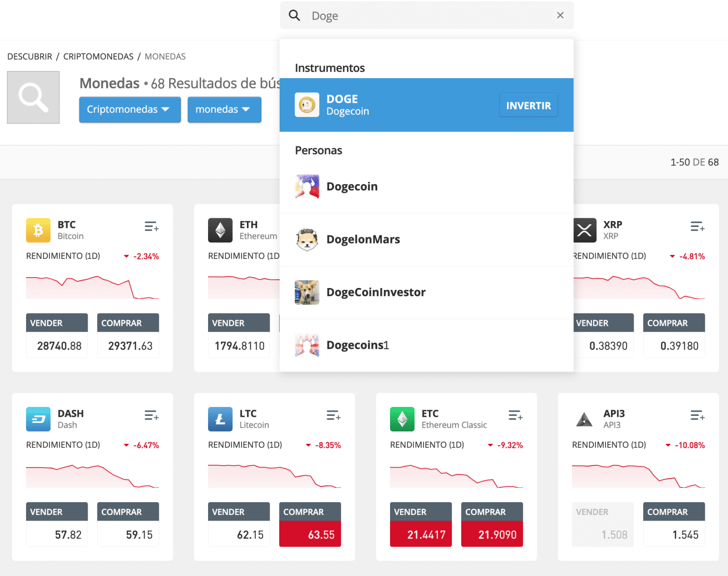Open the monedas filter dropdown

point(224,109)
